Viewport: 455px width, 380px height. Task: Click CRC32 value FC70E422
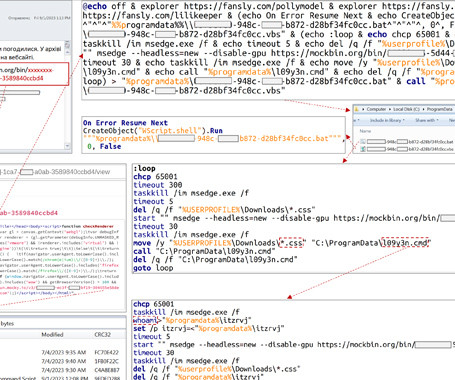107,352
